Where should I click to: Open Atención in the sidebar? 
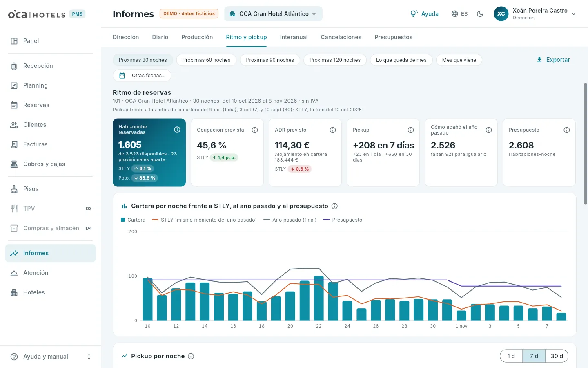pos(50,273)
